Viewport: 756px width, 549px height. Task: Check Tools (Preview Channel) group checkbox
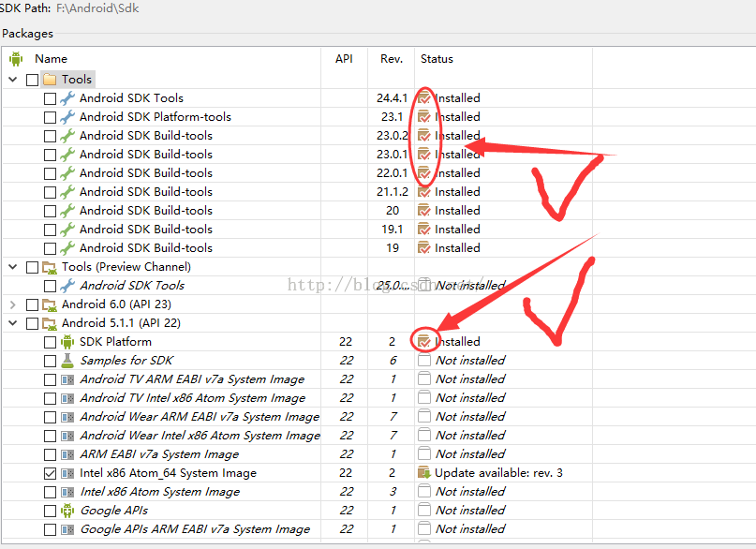(32, 267)
